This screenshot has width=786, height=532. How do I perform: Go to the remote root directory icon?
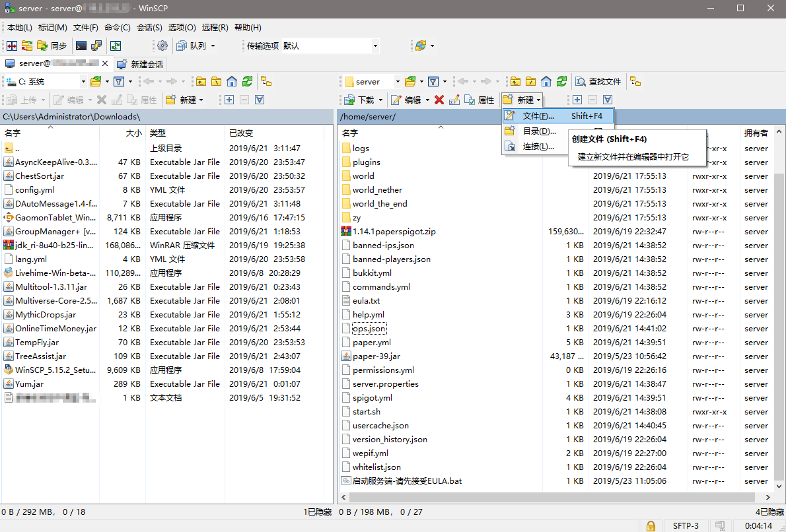click(x=531, y=82)
